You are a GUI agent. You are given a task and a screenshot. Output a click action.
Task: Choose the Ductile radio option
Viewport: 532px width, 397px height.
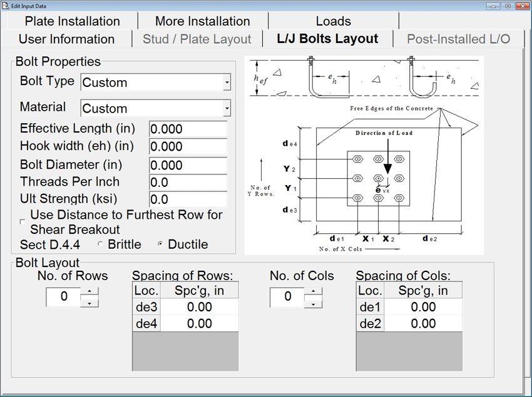[x=160, y=244]
